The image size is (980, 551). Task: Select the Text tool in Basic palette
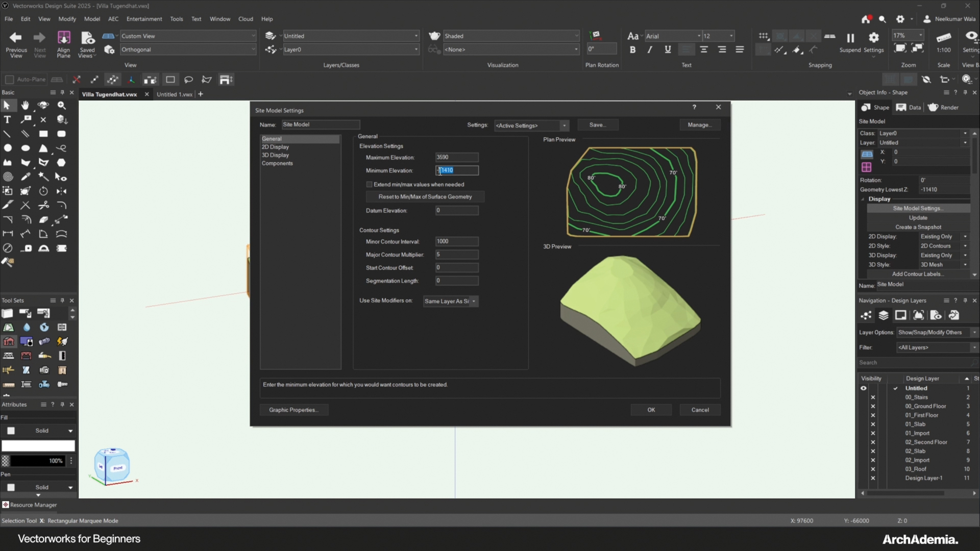pyautogui.click(x=7, y=119)
